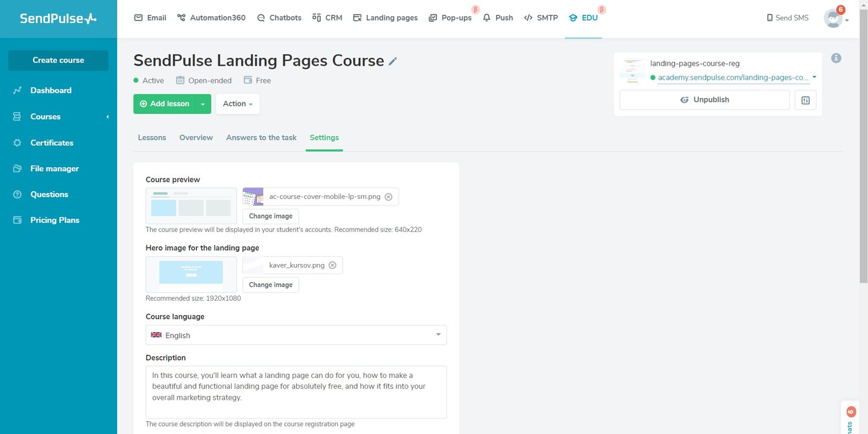Select the Push notifications icon
The image size is (868, 434).
click(x=486, y=17)
